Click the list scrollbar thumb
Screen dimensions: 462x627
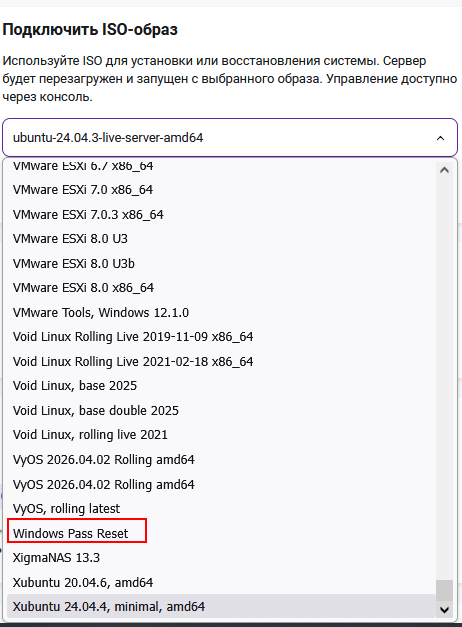pos(444,590)
